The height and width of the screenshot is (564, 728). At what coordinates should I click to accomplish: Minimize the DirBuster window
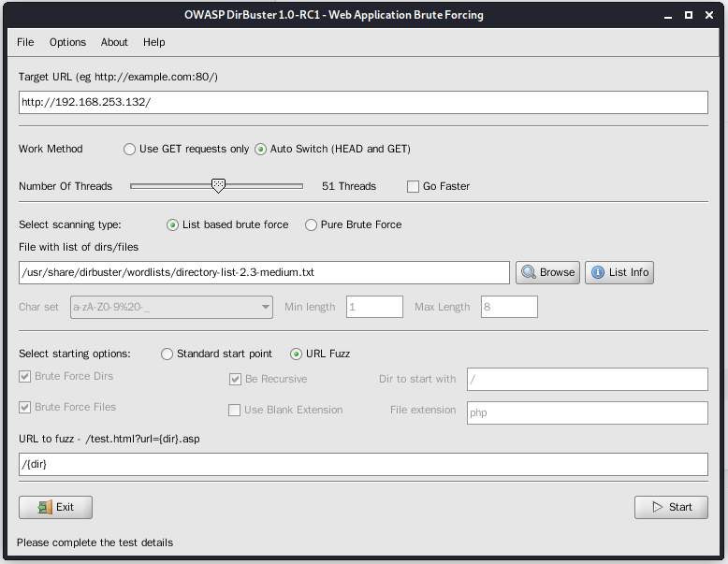click(x=667, y=15)
